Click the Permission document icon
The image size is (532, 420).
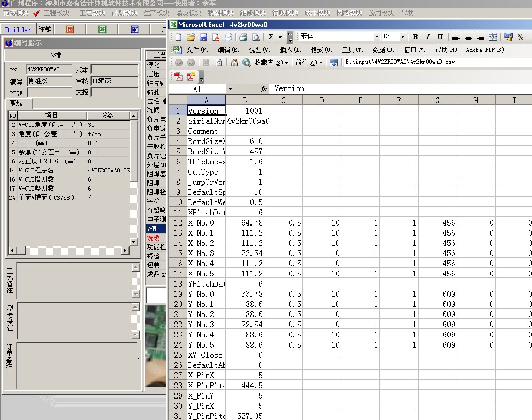point(216,36)
